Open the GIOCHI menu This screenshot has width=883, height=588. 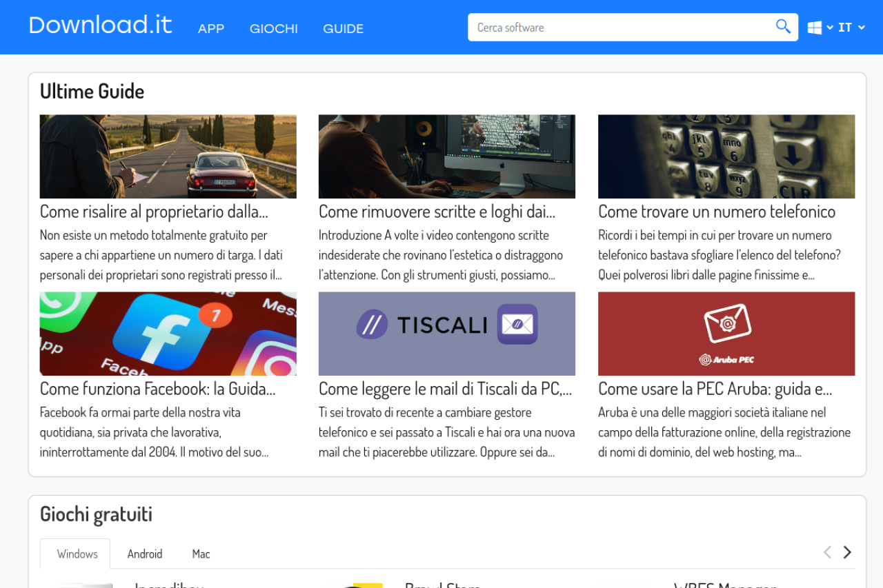[274, 29]
